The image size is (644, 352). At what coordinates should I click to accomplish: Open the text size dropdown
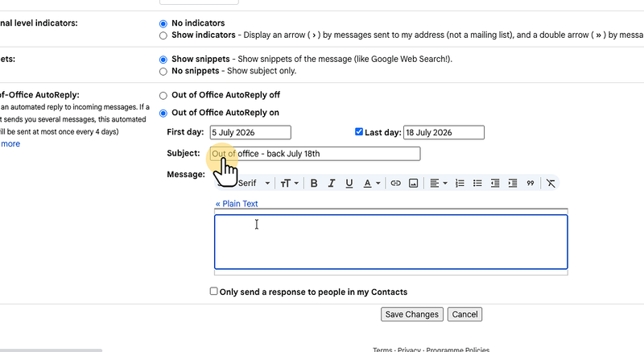click(x=289, y=183)
